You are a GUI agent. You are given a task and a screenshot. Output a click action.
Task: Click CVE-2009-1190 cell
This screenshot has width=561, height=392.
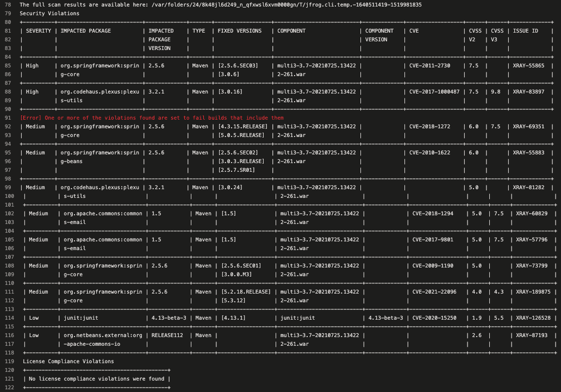click(x=433, y=266)
